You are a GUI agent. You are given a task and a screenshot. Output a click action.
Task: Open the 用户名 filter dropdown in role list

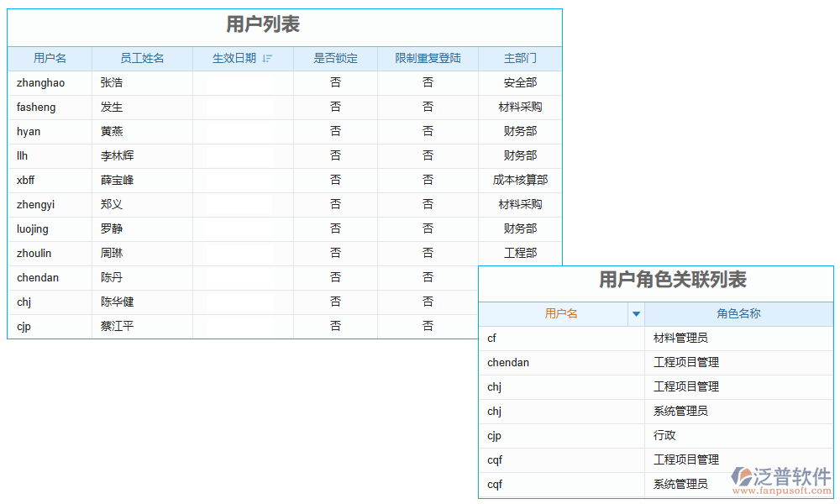637,314
